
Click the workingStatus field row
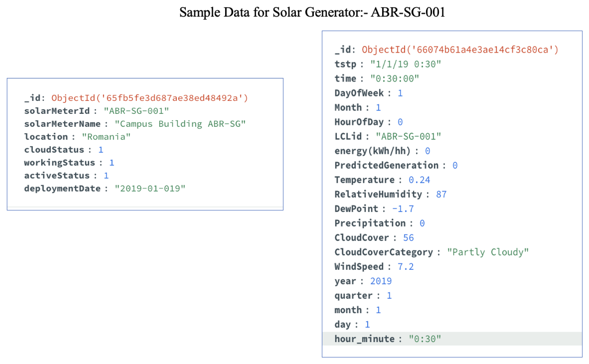[x=69, y=163]
